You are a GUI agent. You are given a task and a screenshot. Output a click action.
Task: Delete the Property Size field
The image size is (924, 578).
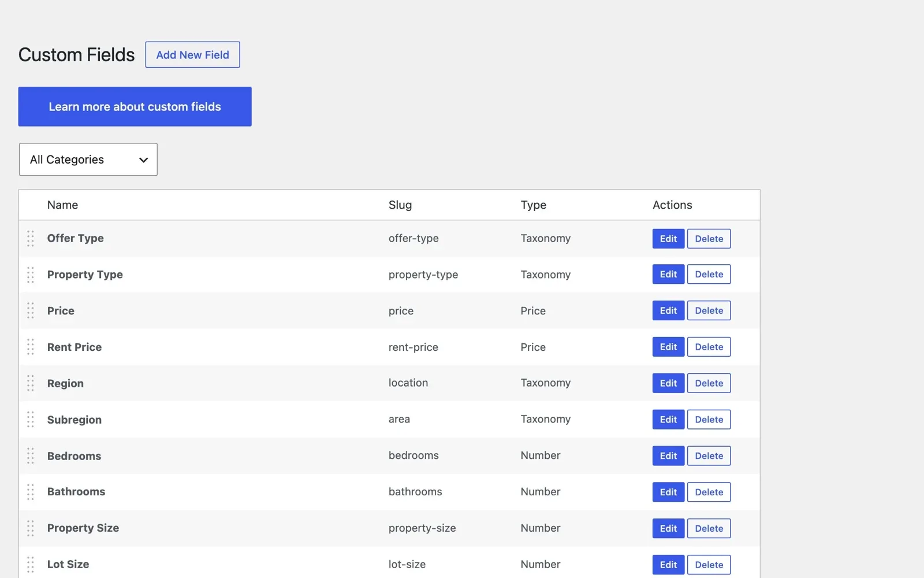pos(709,528)
